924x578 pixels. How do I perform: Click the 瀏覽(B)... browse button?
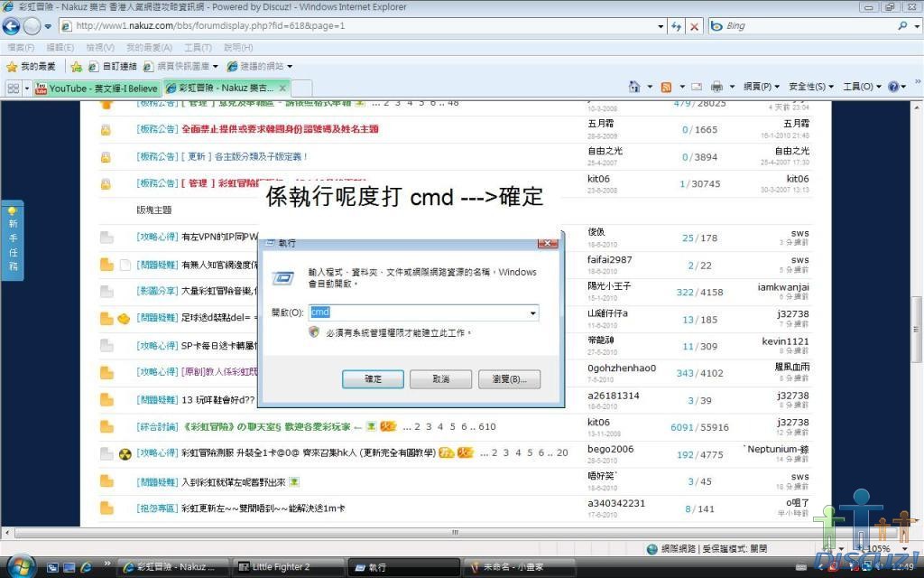[x=509, y=379]
